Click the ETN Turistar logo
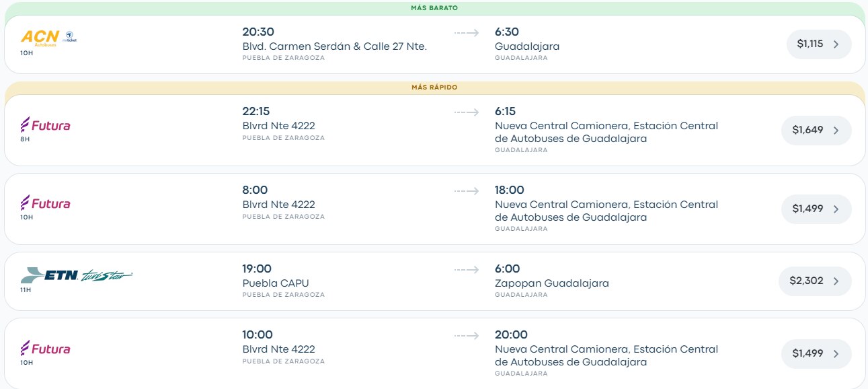The height and width of the screenshot is (389, 868). (77, 275)
